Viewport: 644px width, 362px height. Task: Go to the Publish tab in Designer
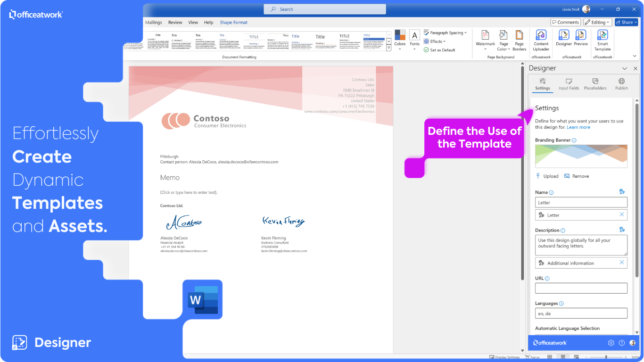[x=621, y=84]
